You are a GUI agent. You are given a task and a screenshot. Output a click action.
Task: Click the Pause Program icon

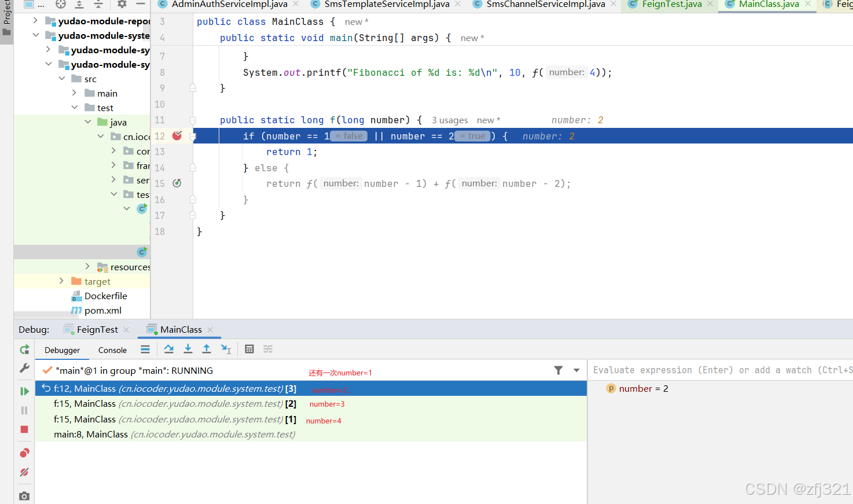tap(24, 410)
